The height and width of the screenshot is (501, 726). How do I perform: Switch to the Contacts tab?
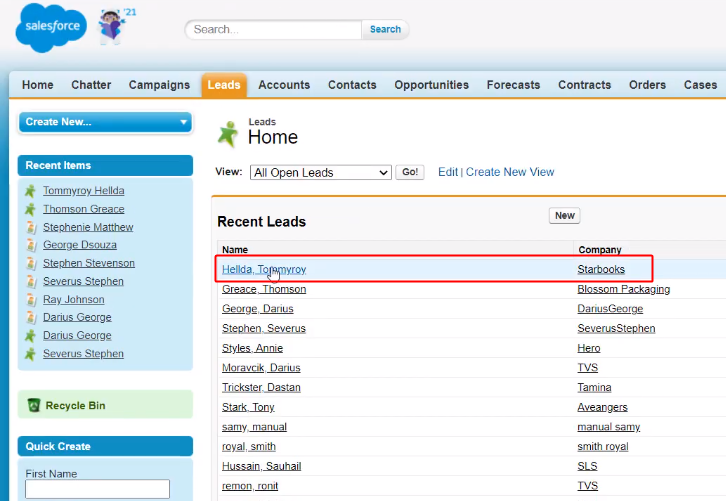point(352,85)
